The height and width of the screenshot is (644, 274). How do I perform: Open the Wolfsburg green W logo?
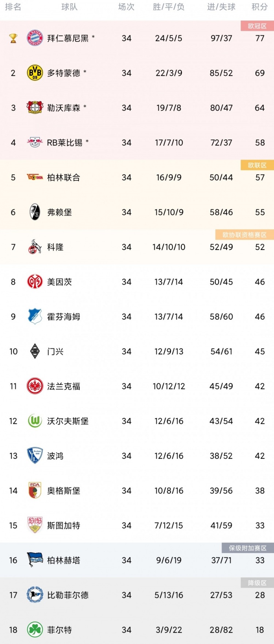click(x=35, y=421)
